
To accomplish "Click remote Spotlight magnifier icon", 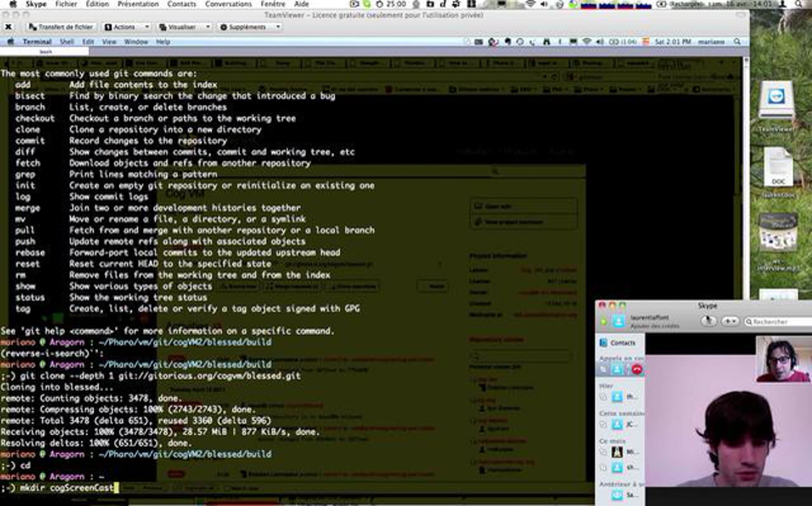I will tap(737, 42).
